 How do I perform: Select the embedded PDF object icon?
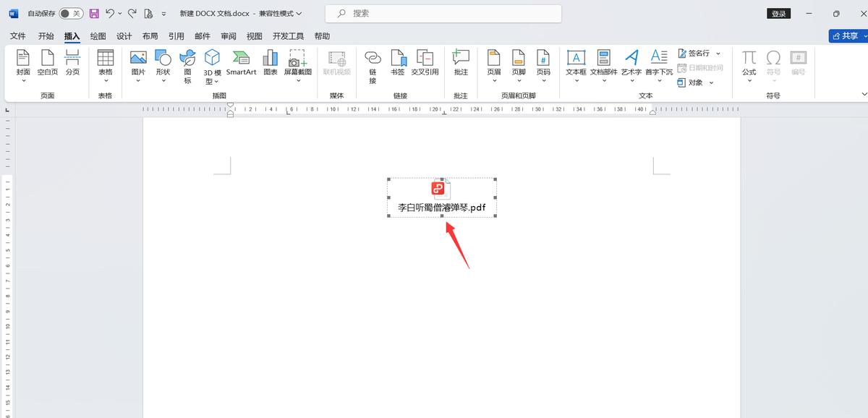pos(441,189)
